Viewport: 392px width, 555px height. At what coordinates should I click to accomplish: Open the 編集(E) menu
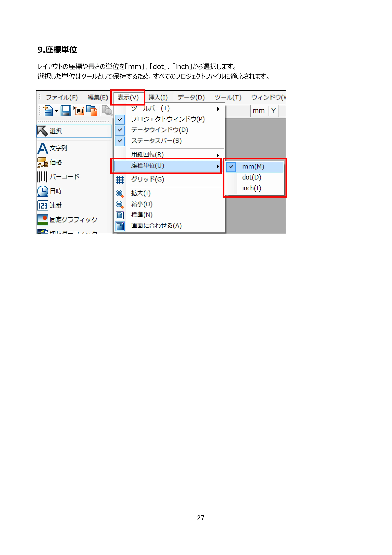(x=98, y=98)
